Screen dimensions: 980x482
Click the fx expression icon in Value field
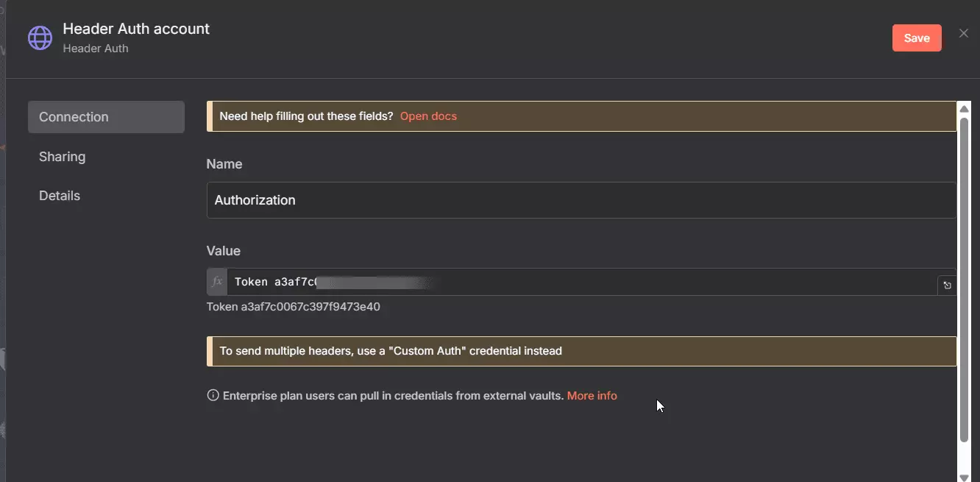(x=217, y=282)
